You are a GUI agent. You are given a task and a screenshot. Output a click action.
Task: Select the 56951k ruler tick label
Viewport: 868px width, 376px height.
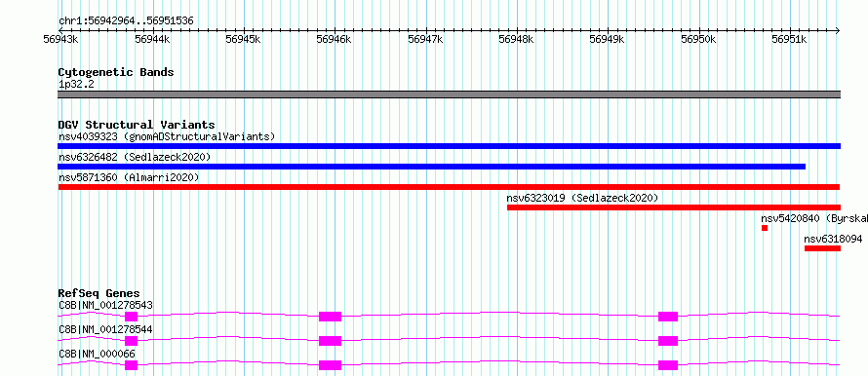click(789, 39)
